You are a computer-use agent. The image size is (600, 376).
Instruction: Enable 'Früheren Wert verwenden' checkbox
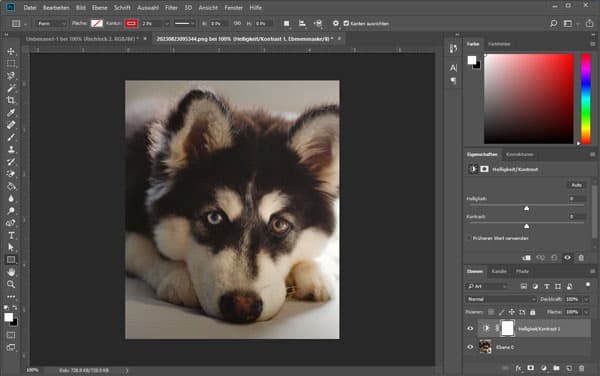469,238
